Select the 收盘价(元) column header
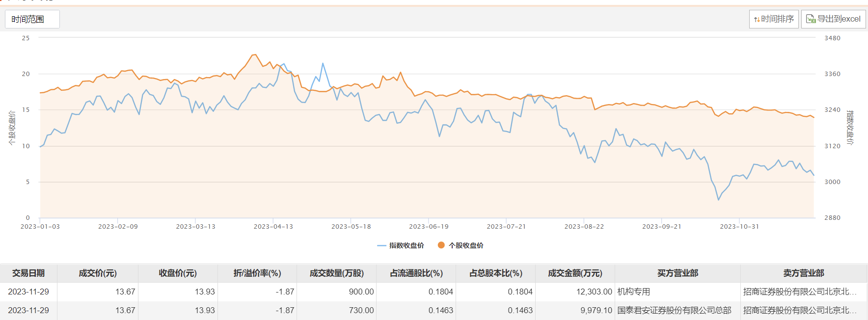This screenshot has height=320, width=868. pyautogui.click(x=178, y=273)
